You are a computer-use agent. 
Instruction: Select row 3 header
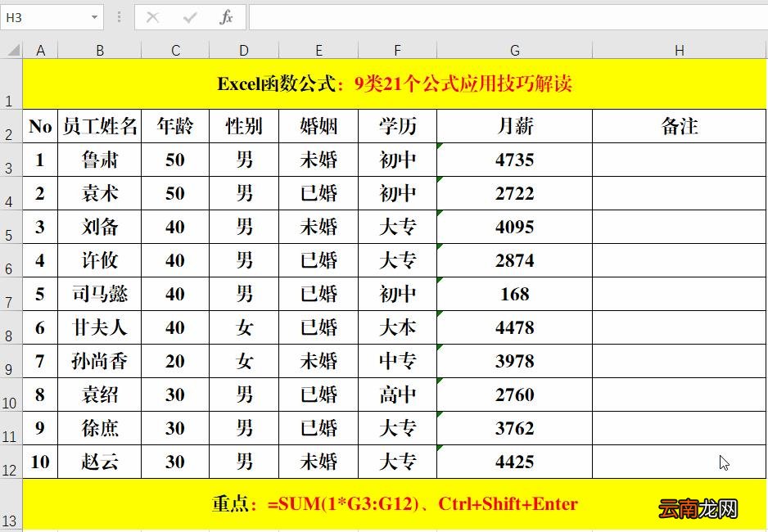(x=11, y=160)
